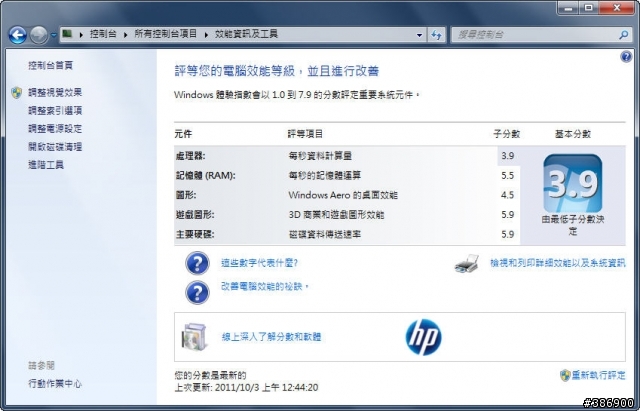The image size is (640, 411).
Task: Click the 3.9 base score badge
Action: (x=573, y=183)
